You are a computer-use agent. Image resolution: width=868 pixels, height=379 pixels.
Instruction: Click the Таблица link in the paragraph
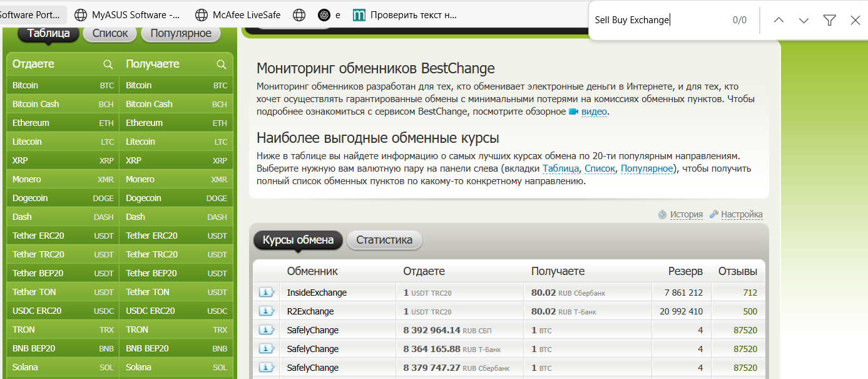coord(561,169)
